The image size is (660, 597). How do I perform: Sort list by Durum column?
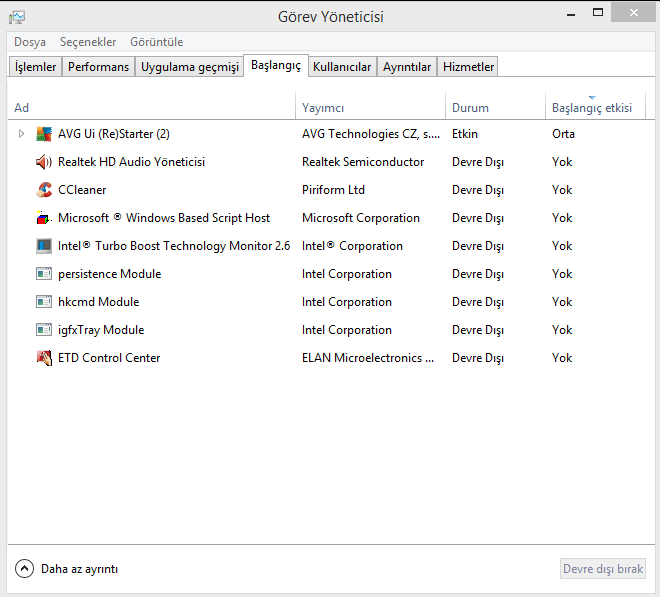[x=471, y=108]
